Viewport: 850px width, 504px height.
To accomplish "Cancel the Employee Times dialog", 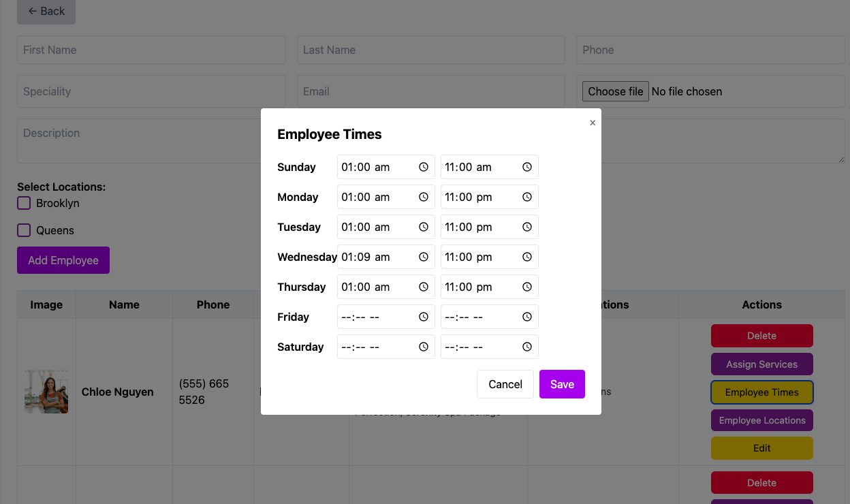I will tap(505, 384).
